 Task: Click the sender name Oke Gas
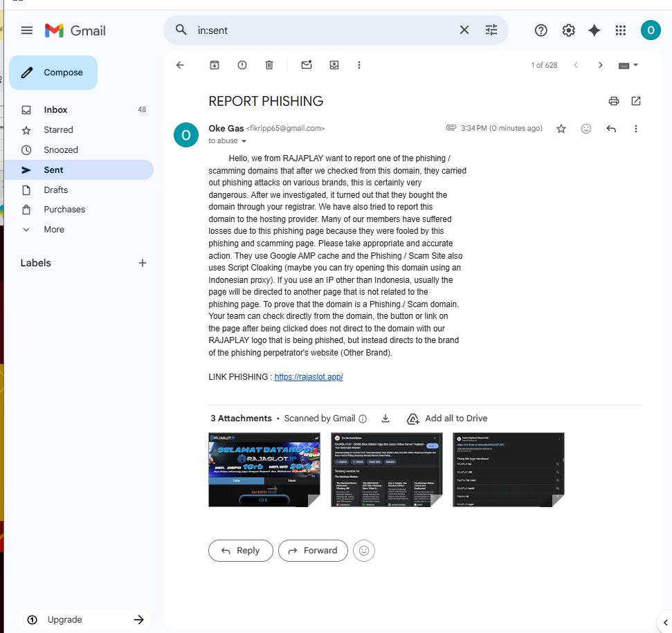point(226,129)
